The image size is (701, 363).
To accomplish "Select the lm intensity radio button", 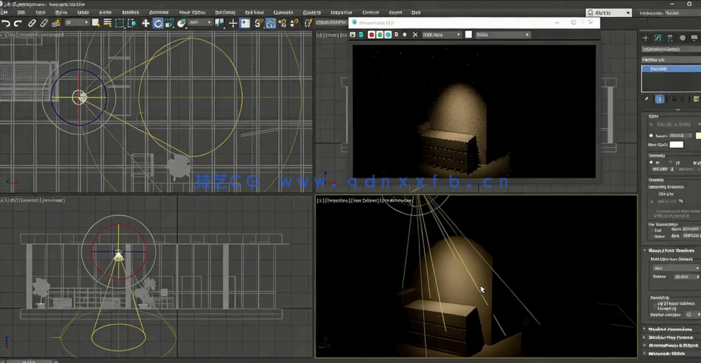I will point(651,163).
